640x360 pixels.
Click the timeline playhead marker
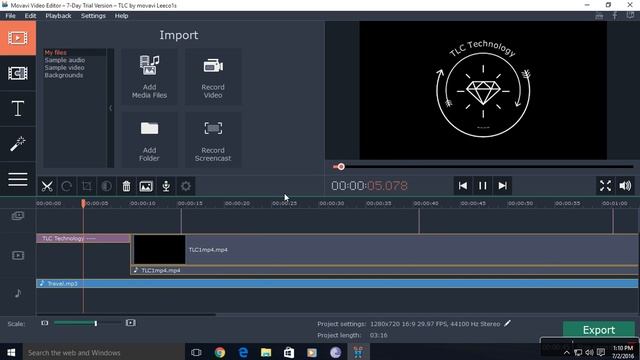click(x=83, y=203)
